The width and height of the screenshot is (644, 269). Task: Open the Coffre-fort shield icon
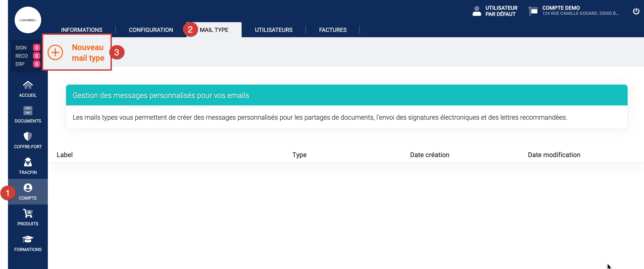(x=28, y=136)
